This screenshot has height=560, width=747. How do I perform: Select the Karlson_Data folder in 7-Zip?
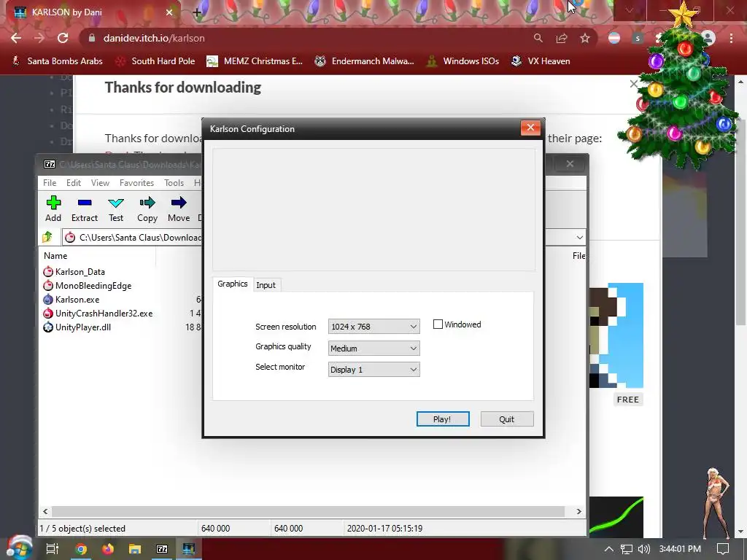(74, 272)
